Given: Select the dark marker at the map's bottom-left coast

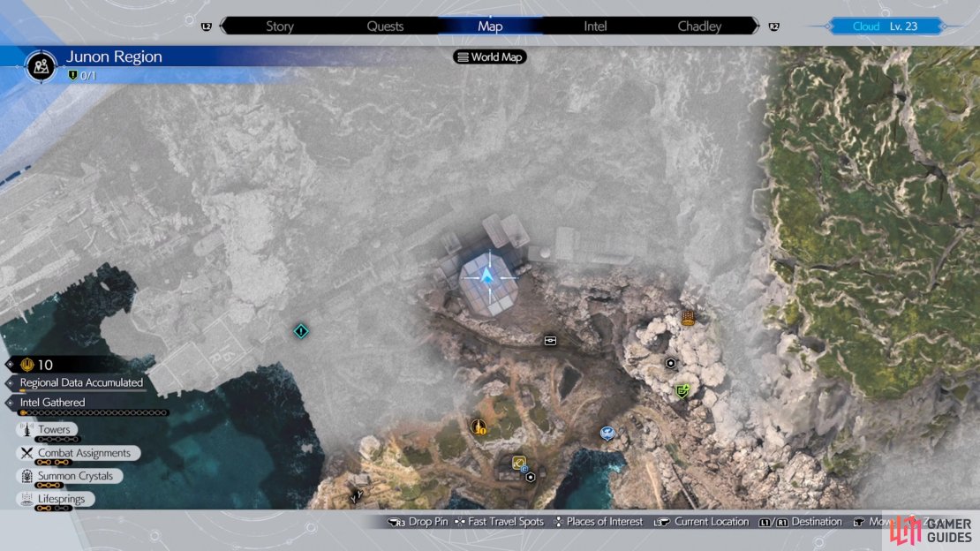Looking at the screenshot, I should (357, 497).
